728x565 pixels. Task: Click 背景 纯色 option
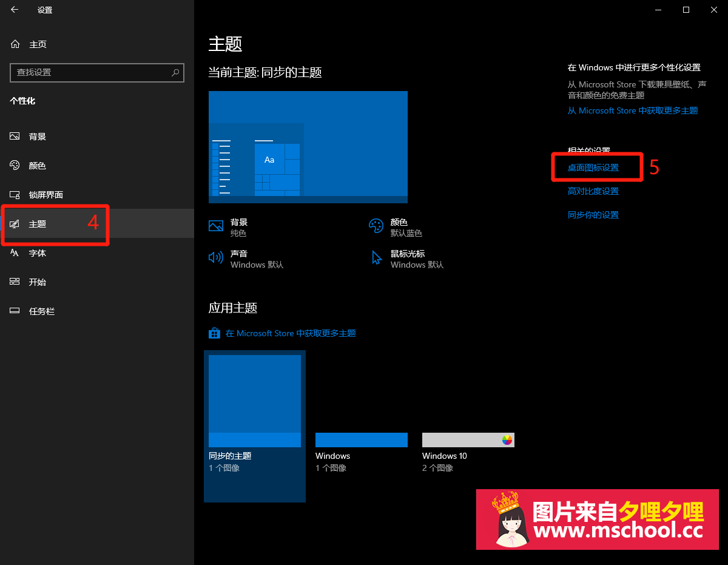click(x=228, y=228)
